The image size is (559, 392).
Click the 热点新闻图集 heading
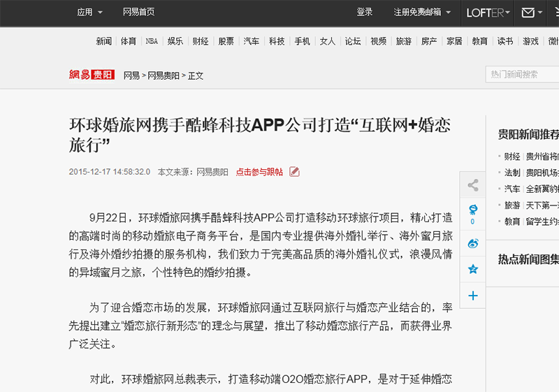[528, 259]
